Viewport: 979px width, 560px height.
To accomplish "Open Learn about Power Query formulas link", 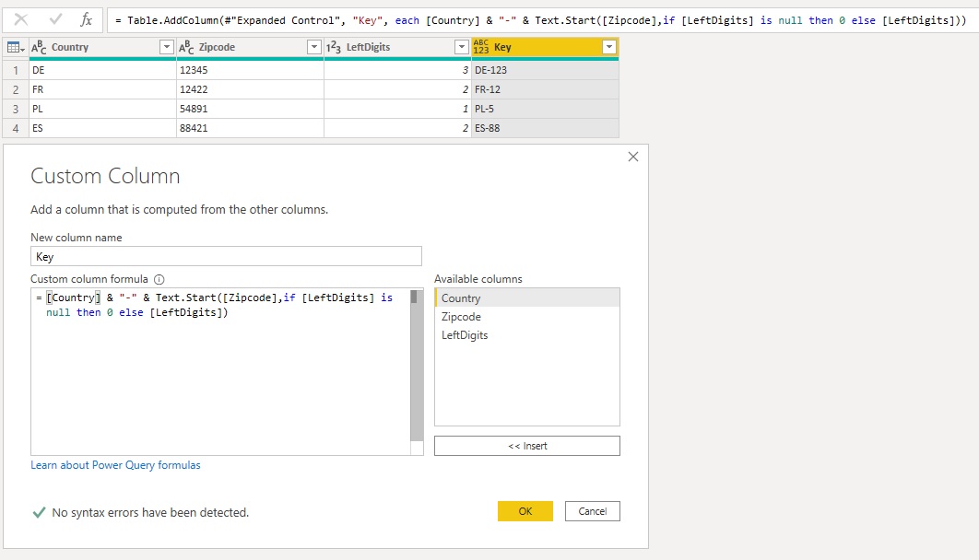I will [115, 465].
